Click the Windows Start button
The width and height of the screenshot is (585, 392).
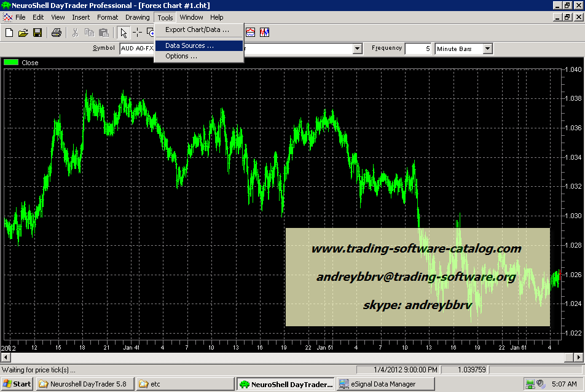pyautogui.click(x=17, y=384)
